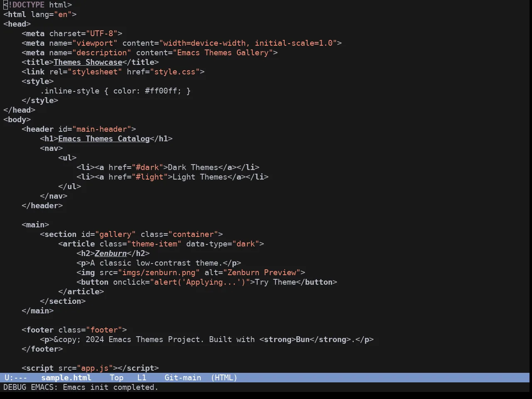Place cursor on the DOCTYPE keyword
This screenshot has height=399, width=532.
point(28,5)
